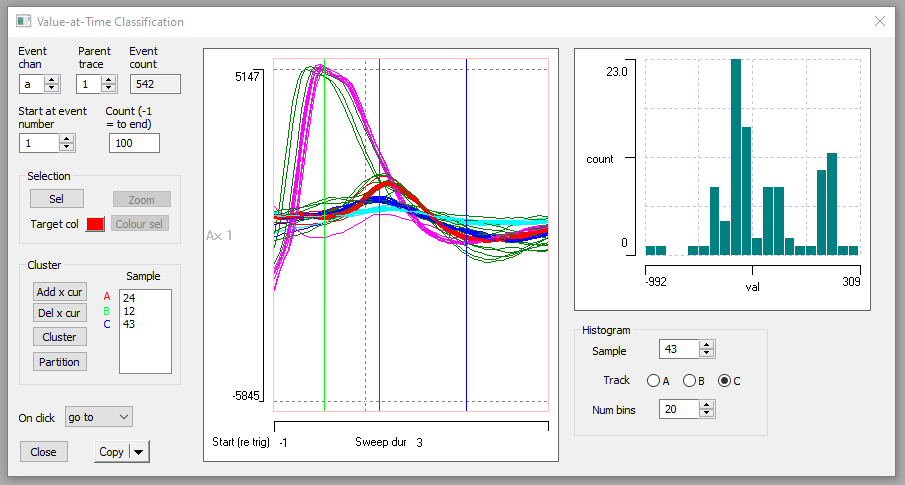The width and height of the screenshot is (905, 485).
Task: Select Track A radio button
Action: click(x=653, y=381)
